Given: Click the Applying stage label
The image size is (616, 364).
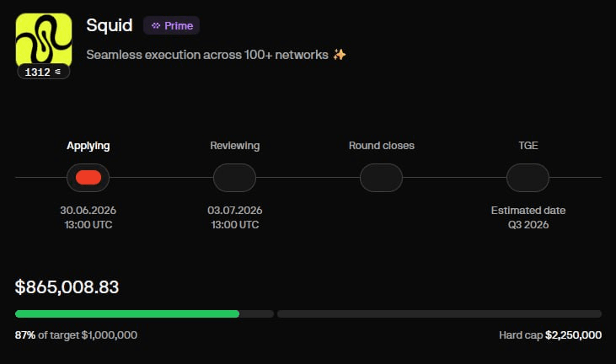Looking at the screenshot, I should pos(88,146).
